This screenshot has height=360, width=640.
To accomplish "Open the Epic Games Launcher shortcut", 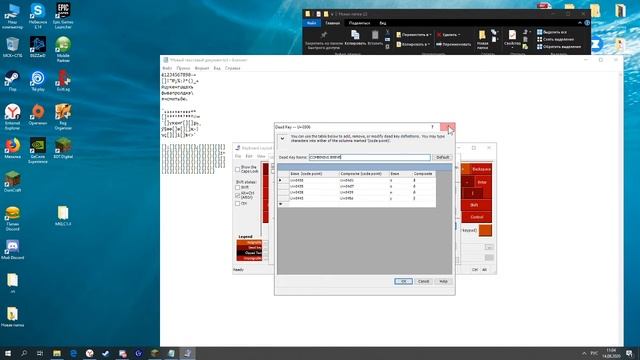I will (x=63, y=16).
